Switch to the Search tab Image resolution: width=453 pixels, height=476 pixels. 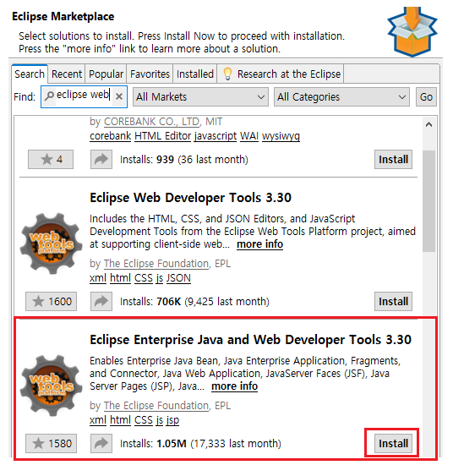coord(30,74)
